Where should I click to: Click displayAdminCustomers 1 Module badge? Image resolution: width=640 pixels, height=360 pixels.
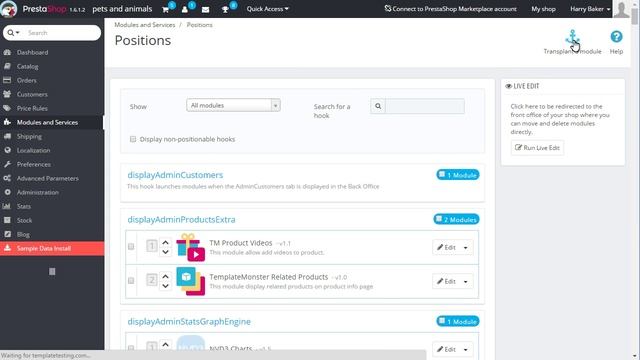(x=458, y=175)
